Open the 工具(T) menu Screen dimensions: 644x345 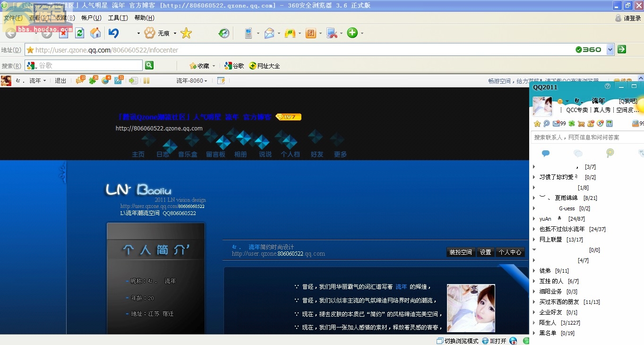point(118,18)
